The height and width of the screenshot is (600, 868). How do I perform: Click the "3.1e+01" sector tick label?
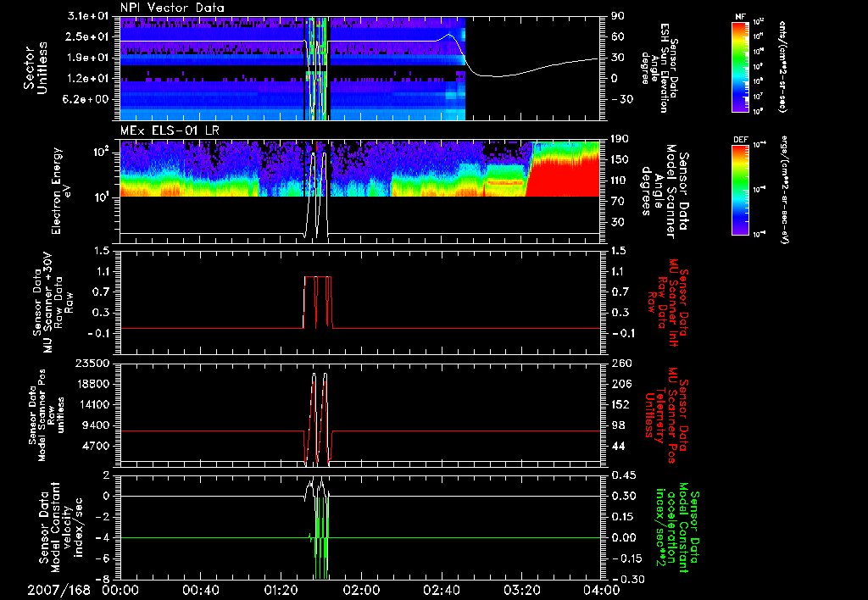(88, 16)
